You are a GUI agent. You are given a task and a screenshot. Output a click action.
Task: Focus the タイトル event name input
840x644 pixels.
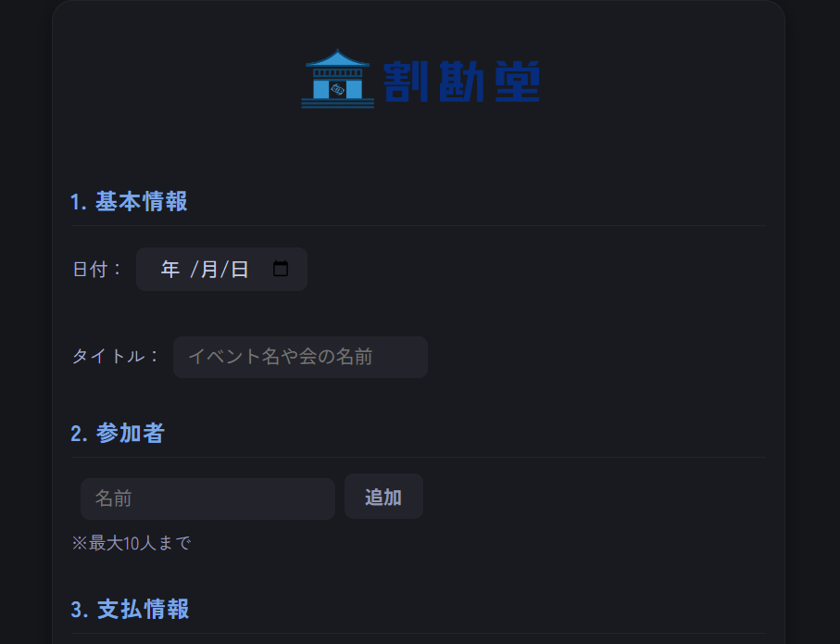[300, 357]
